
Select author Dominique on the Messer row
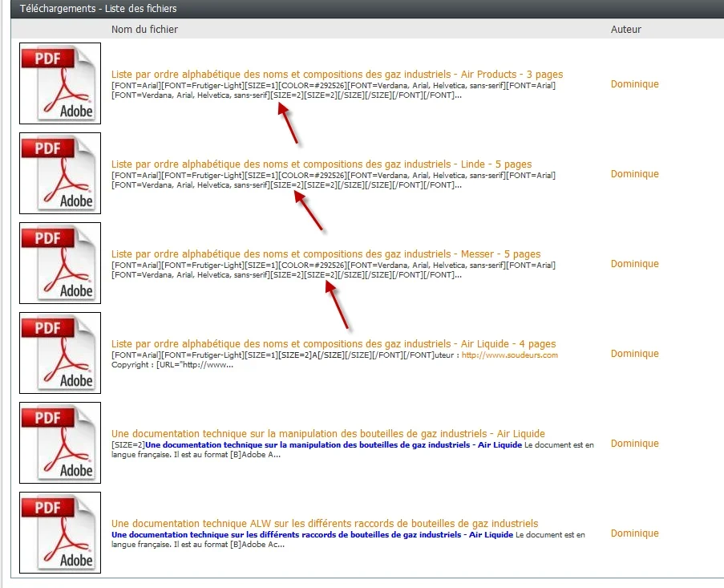pyautogui.click(x=634, y=264)
